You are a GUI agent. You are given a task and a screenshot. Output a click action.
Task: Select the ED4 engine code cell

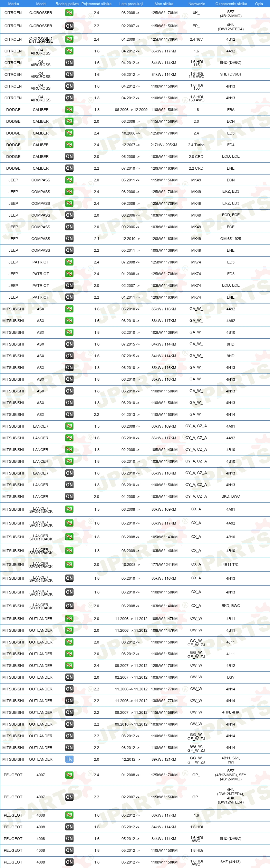point(231,145)
